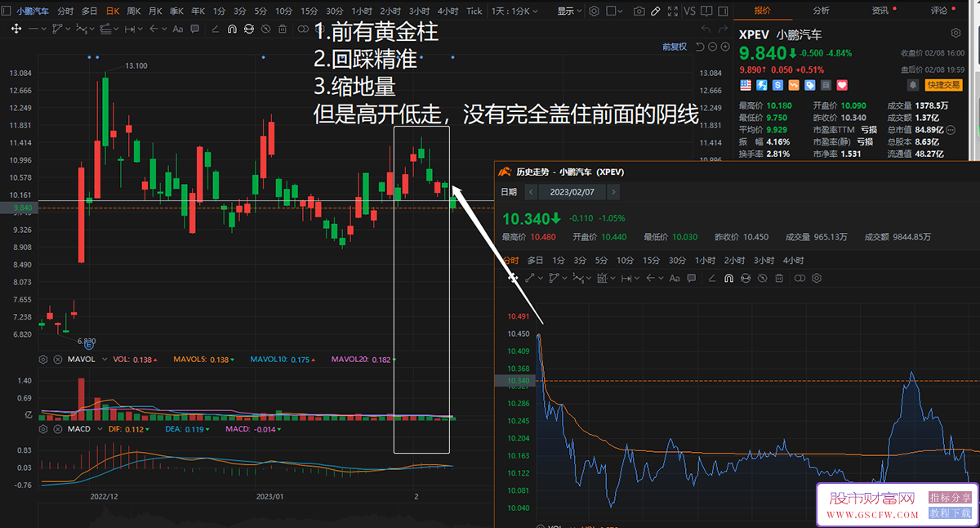Viewport: 980px width, 528px height.
Task: Open the 显示 display dropdown
Action: [569, 11]
